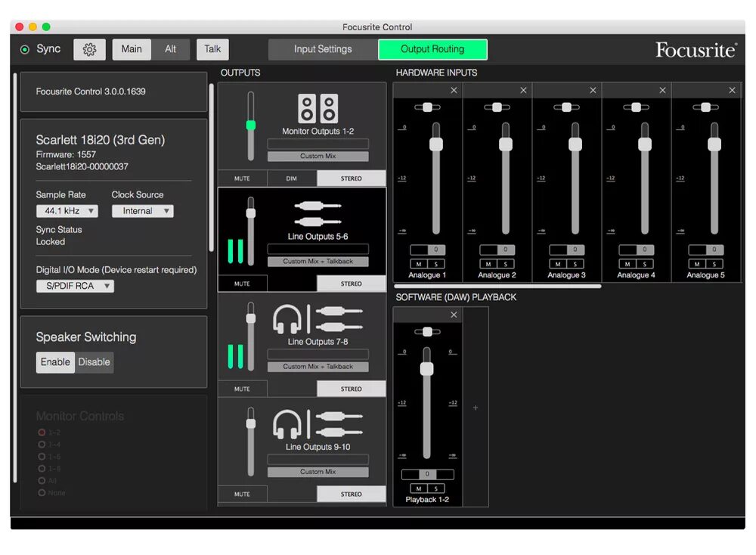
Task: Click the Line Outputs 5-6 level slider
Action: 251,231
